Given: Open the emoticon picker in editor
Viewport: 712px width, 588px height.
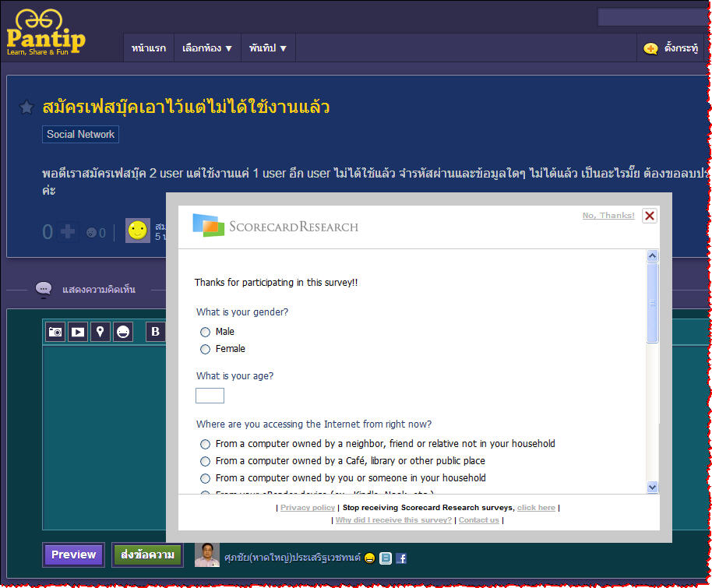Looking at the screenshot, I should click(x=123, y=332).
